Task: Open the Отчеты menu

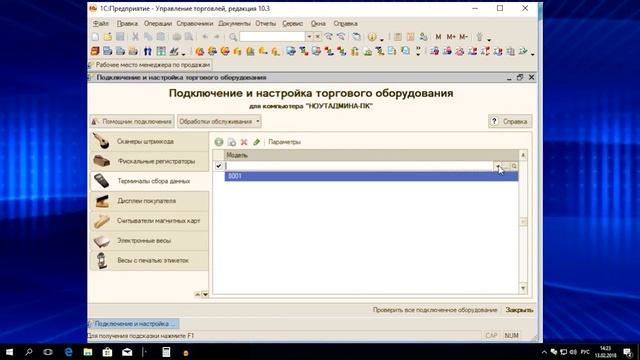Action: click(266, 24)
